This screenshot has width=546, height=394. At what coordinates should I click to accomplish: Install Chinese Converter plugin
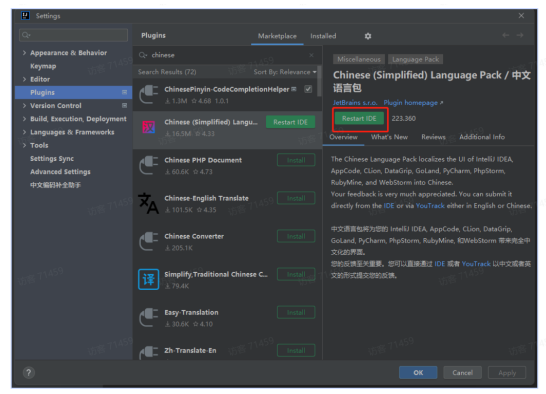(296, 236)
